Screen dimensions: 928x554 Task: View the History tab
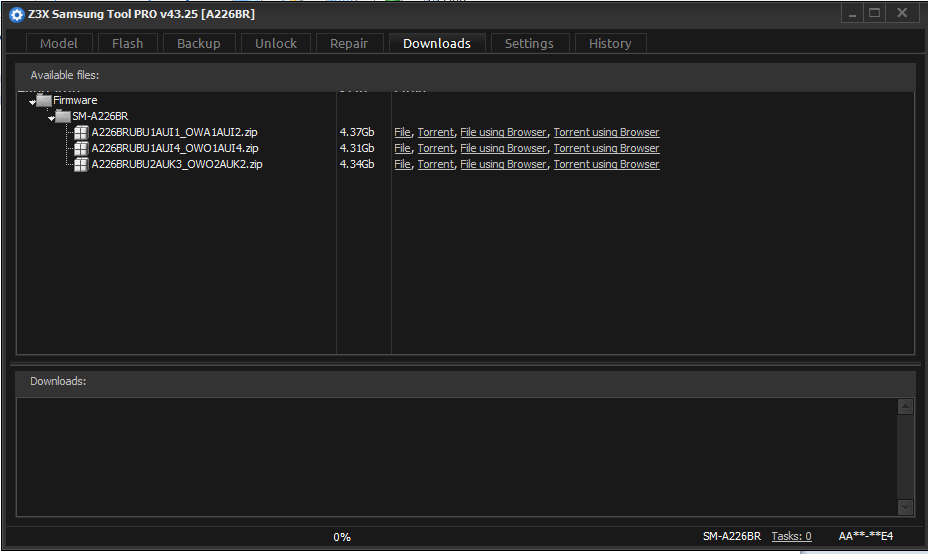[x=610, y=43]
